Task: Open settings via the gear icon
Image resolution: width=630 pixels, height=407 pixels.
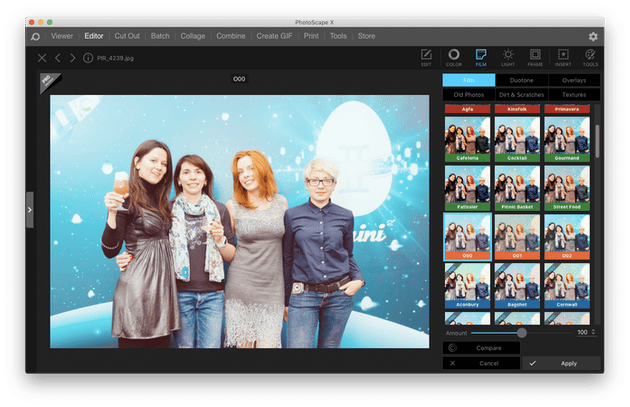Action: point(593,37)
